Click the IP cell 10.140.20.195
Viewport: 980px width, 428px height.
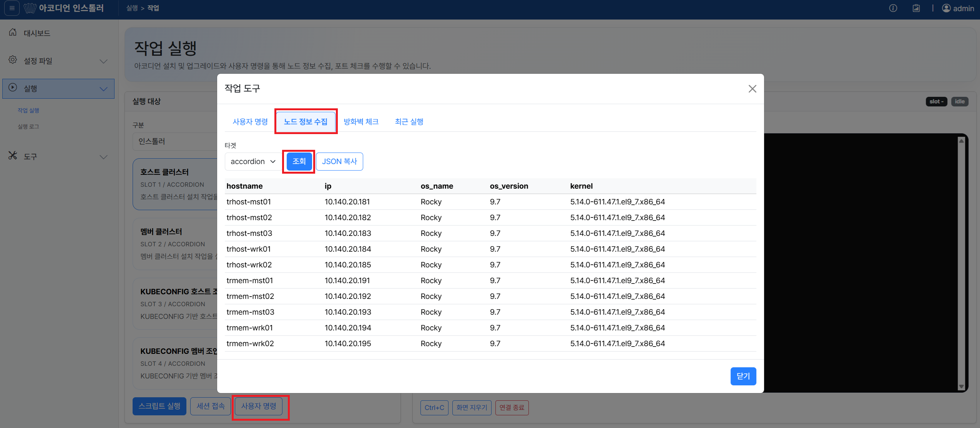348,344
